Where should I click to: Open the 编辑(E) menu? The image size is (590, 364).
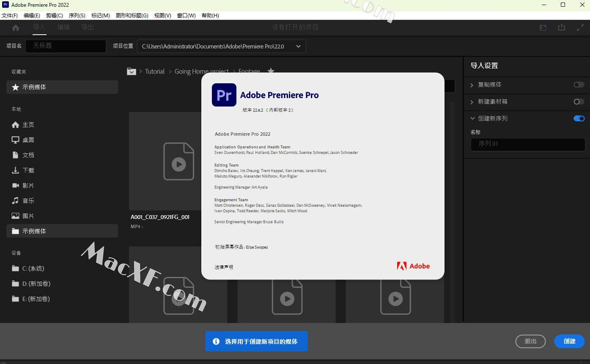point(32,16)
